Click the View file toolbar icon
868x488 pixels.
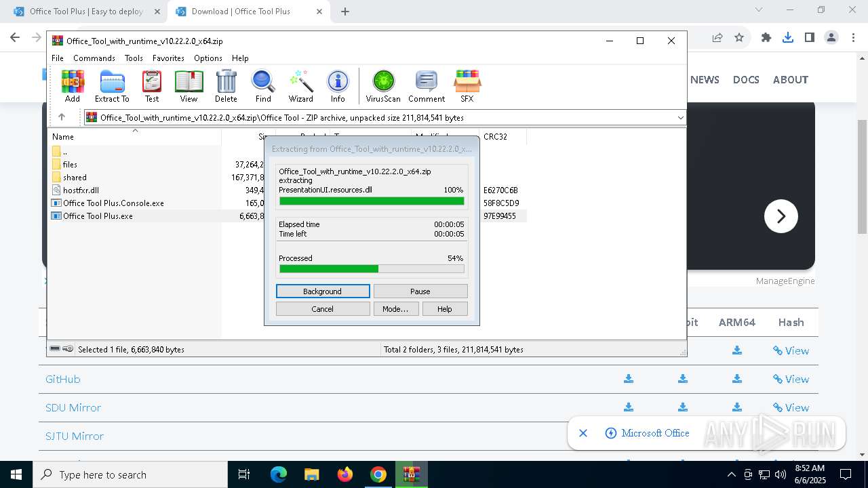(x=189, y=86)
